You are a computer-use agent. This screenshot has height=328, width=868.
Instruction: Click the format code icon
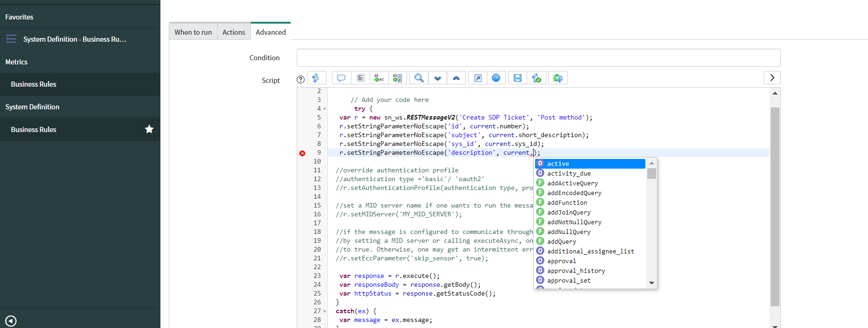pyautogui.click(x=360, y=78)
